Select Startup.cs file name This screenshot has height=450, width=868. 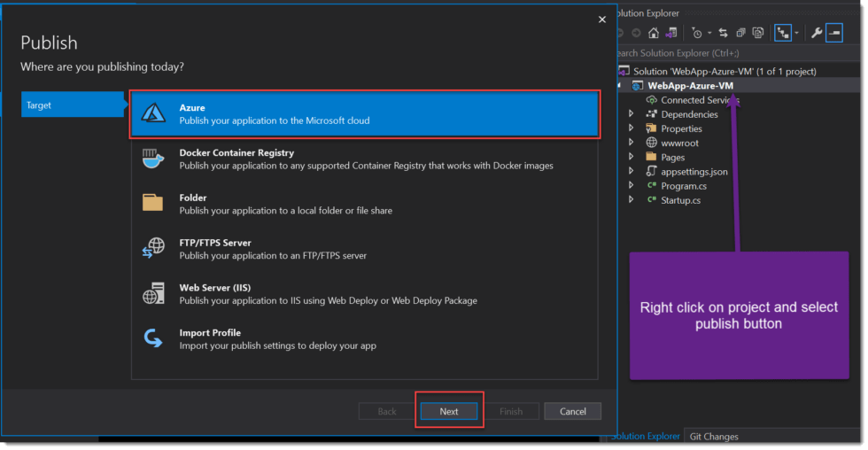pos(681,200)
